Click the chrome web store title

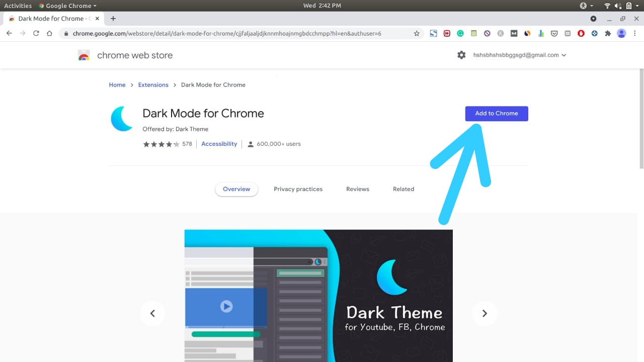click(135, 55)
